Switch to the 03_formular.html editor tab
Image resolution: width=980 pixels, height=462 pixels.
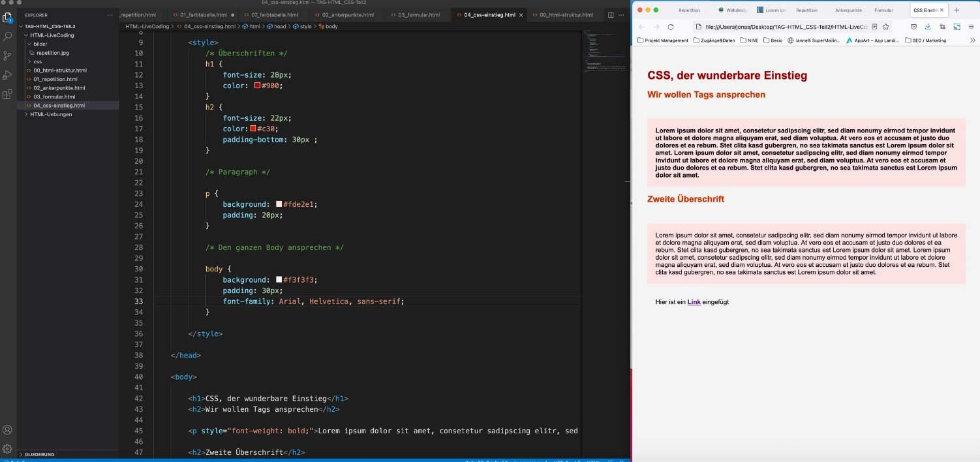419,14
